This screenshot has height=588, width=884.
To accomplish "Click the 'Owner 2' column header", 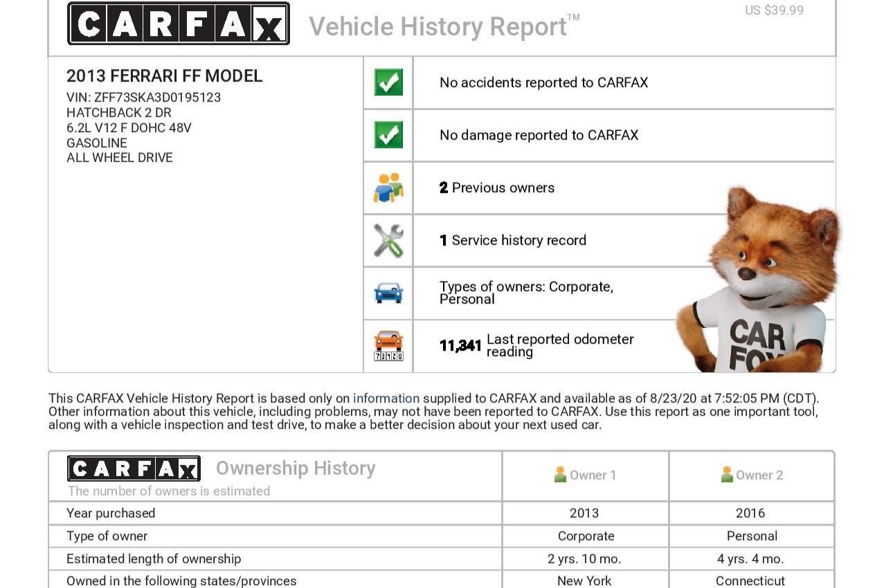I will (x=759, y=475).
